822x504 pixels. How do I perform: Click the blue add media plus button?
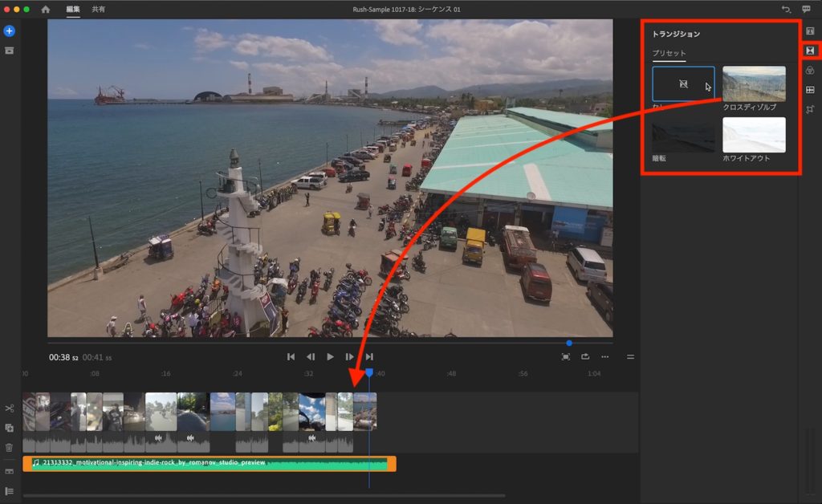[9, 31]
